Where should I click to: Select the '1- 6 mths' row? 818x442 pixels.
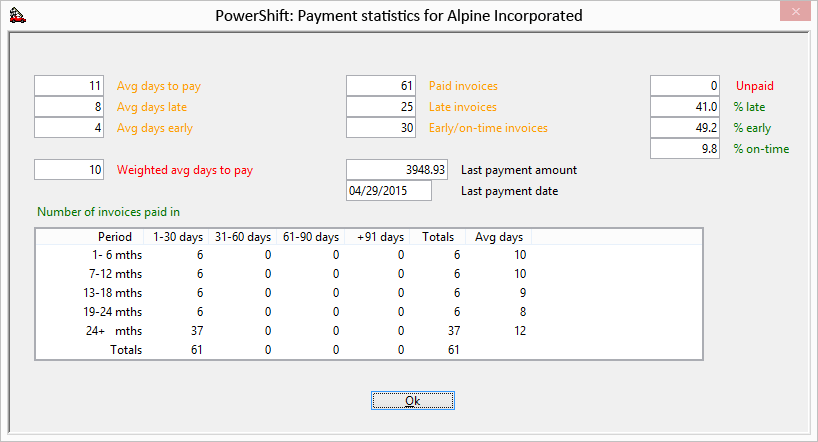click(369, 255)
